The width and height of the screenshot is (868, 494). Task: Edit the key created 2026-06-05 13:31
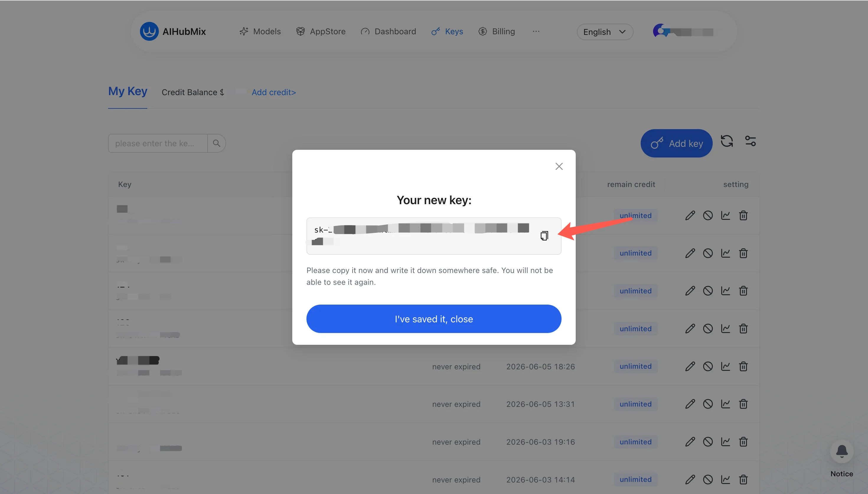click(690, 404)
